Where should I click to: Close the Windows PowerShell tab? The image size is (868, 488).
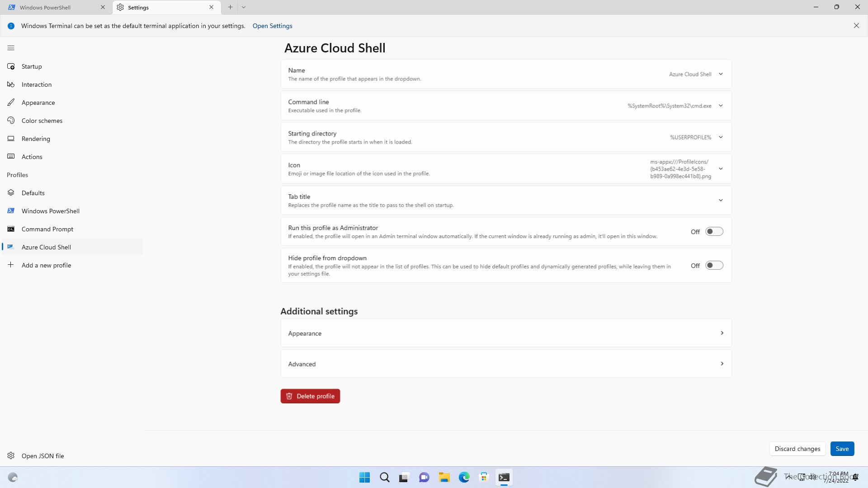tap(103, 7)
